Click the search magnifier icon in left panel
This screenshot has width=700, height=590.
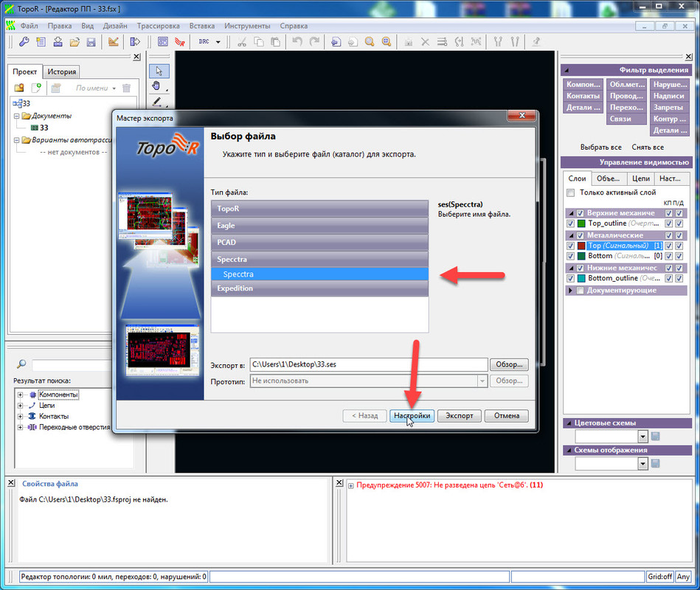click(x=21, y=364)
